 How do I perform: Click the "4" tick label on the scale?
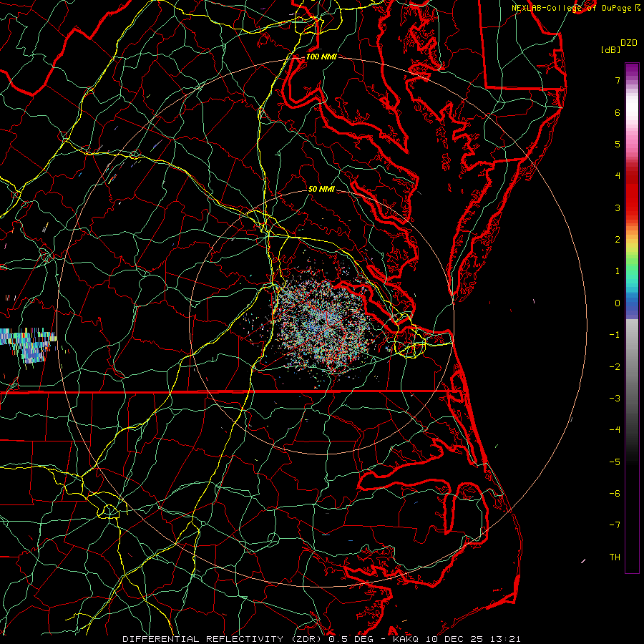[618, 176]
